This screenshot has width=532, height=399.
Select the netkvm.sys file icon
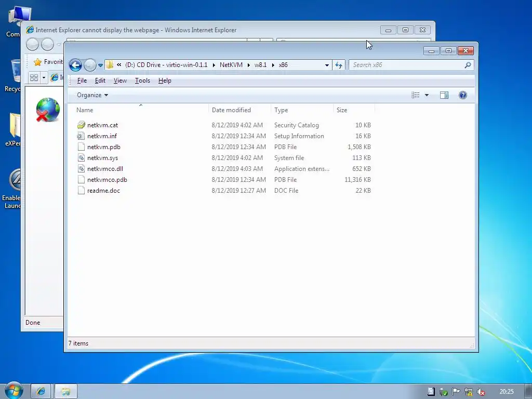[x=81, y=157]
